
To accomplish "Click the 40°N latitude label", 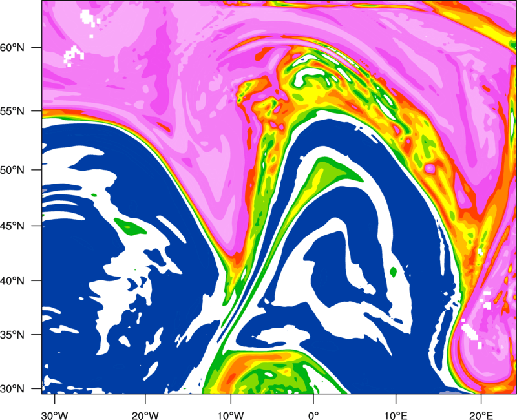I will click(x=12, y=281).
